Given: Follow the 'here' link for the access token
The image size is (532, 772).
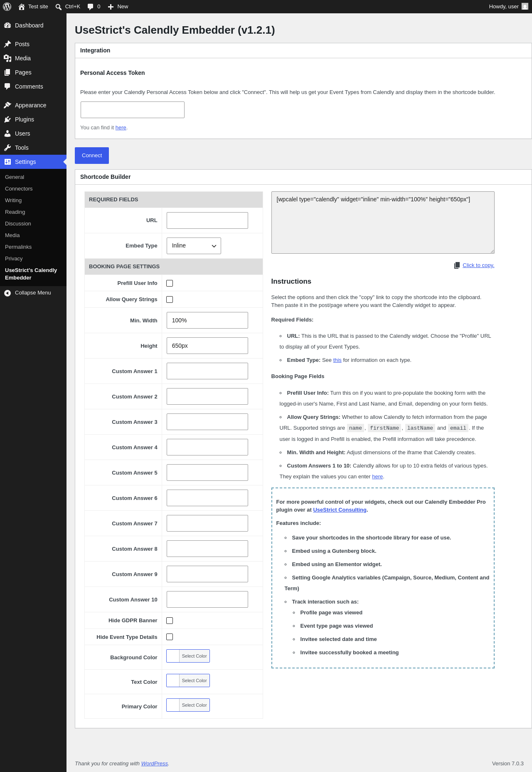Looking at the screenshot, I should coord(121,128).
